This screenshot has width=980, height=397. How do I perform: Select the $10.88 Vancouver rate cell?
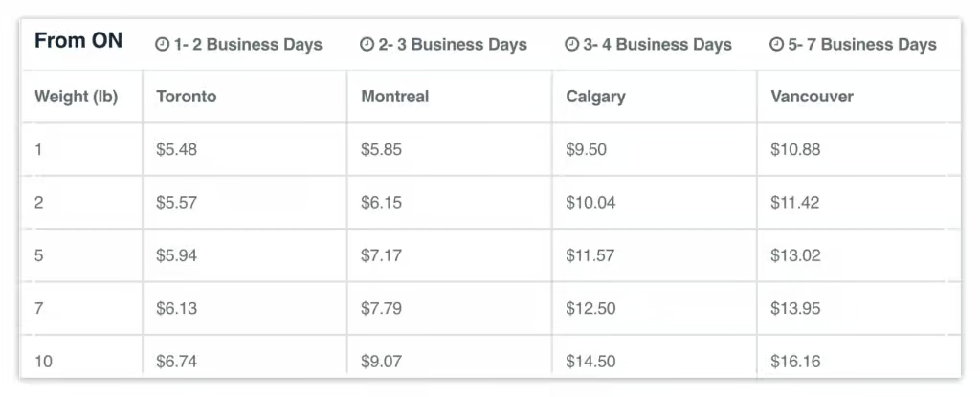point(859,149)
